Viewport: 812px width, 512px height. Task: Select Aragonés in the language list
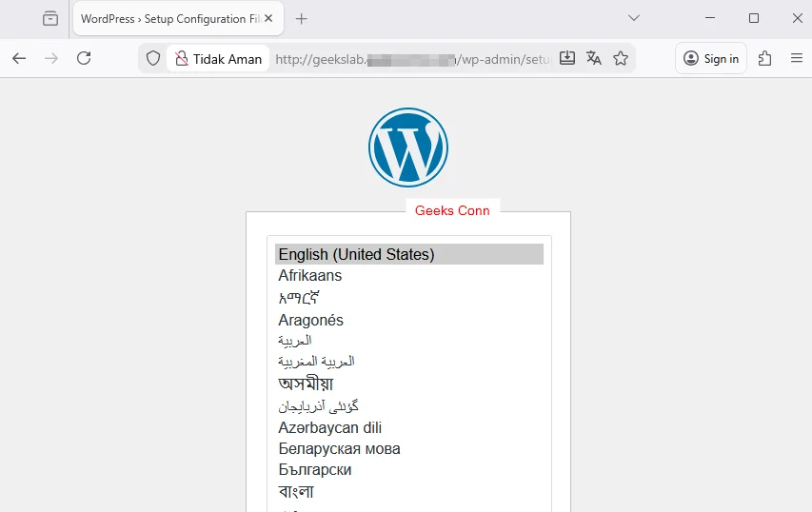(409, 320)
